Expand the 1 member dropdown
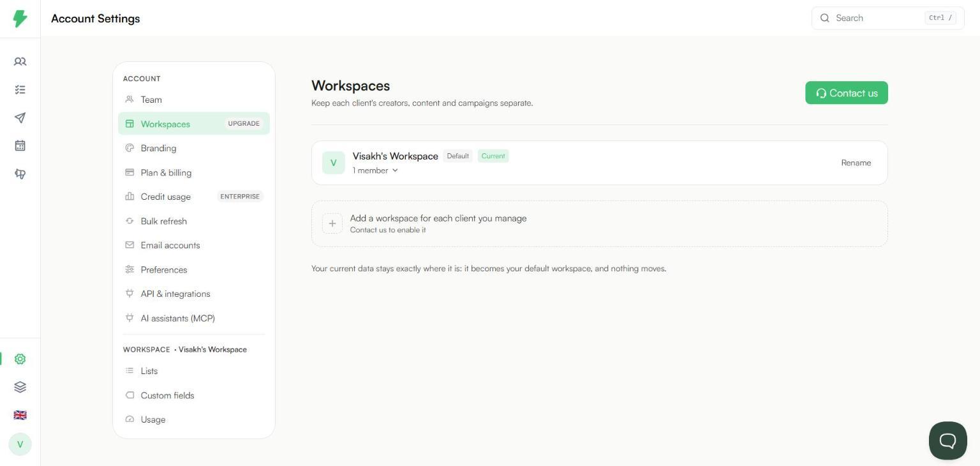This screenshot has width=980, height=466. (x=375, y=170)
